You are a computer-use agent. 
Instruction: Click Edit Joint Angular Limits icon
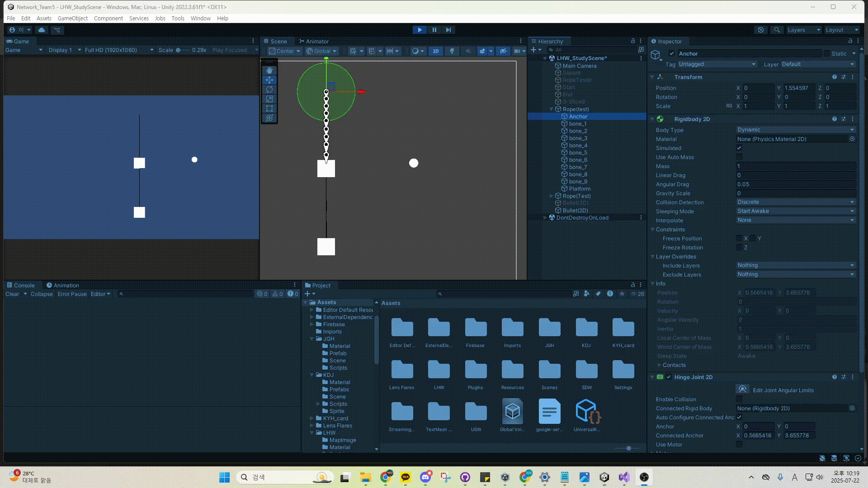pos(742,389)
